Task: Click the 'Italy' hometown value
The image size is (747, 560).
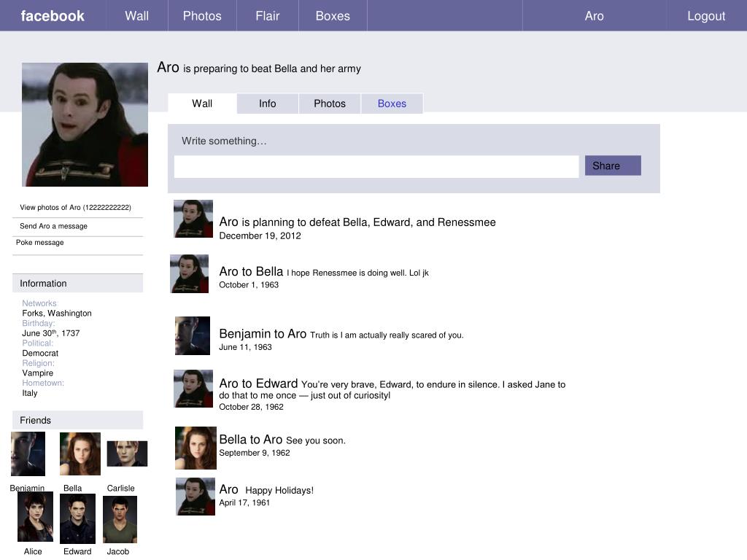Action: tap(29, 393)
